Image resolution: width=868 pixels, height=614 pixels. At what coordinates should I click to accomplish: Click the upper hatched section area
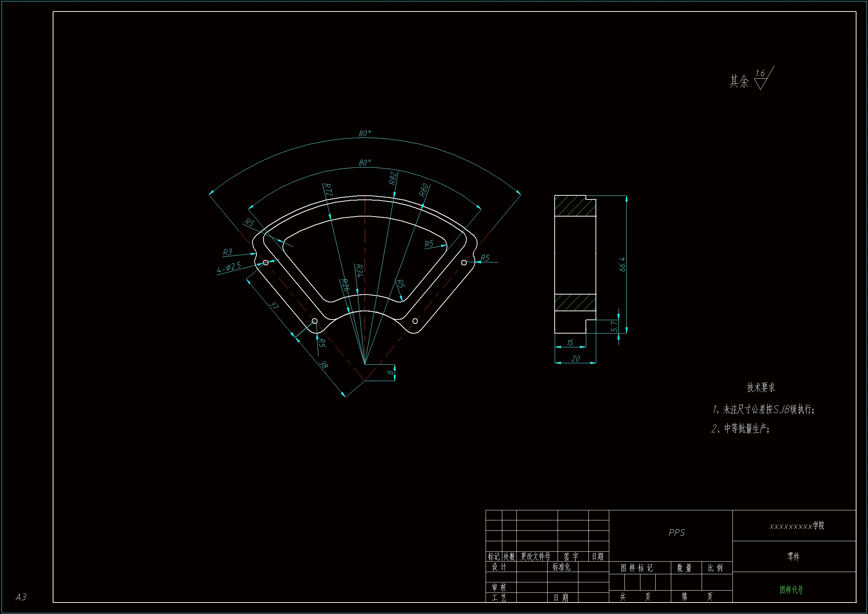click(575, 207)
